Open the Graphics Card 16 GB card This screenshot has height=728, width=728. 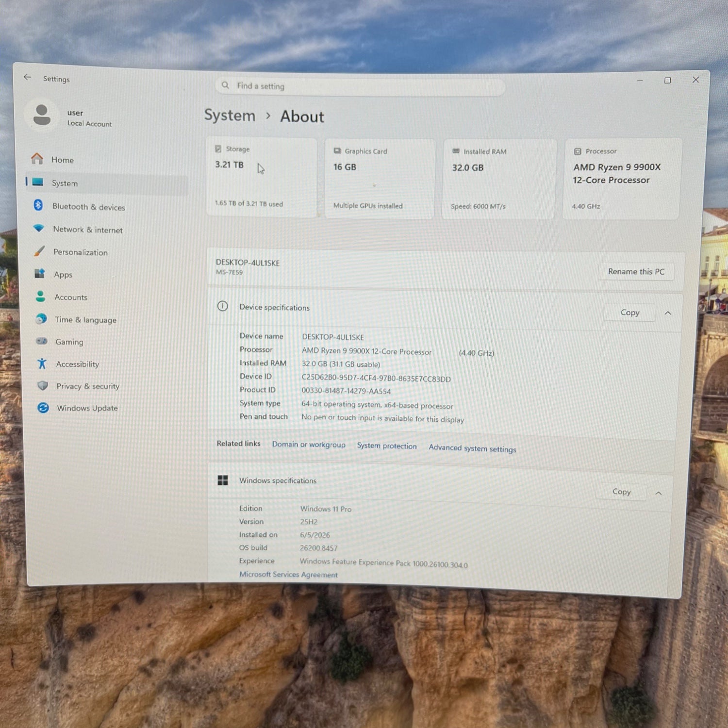point(380,179)
